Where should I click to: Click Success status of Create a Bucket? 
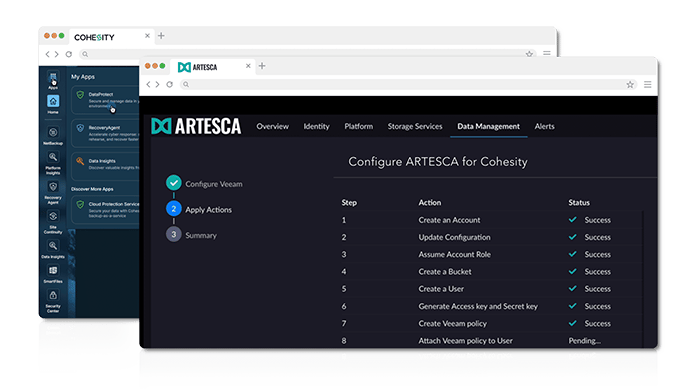click(590, 271)
